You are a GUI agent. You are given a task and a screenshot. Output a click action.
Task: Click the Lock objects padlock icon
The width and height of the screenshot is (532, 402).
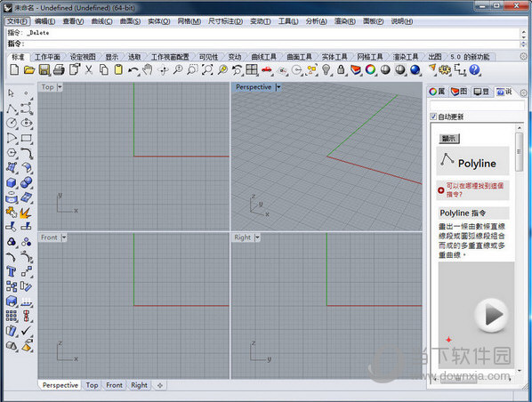tap(341, 69)
